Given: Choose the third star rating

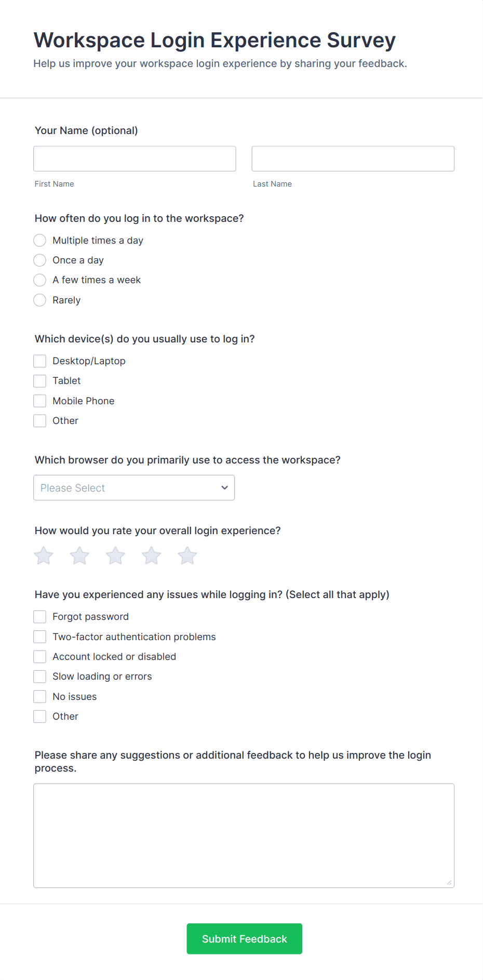Looking at the screenshot, I should click(x=115, y=555).
